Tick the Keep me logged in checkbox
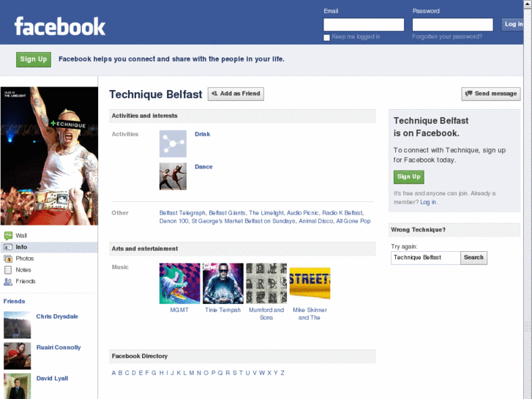Viewport: 532px width, 399px height. [326, 37]
